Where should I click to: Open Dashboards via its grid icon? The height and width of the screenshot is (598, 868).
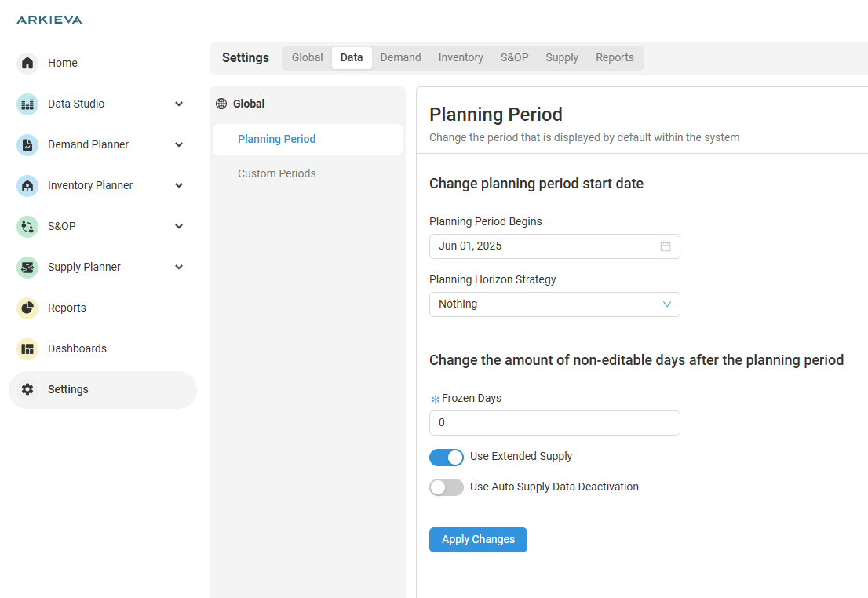pyautogui.click(x=27, y=348)
